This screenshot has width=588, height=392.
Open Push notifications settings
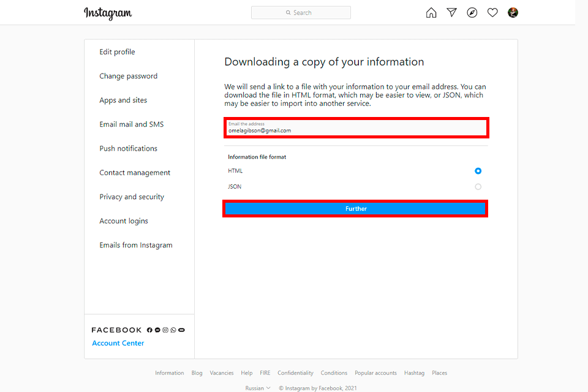(128, 149)
